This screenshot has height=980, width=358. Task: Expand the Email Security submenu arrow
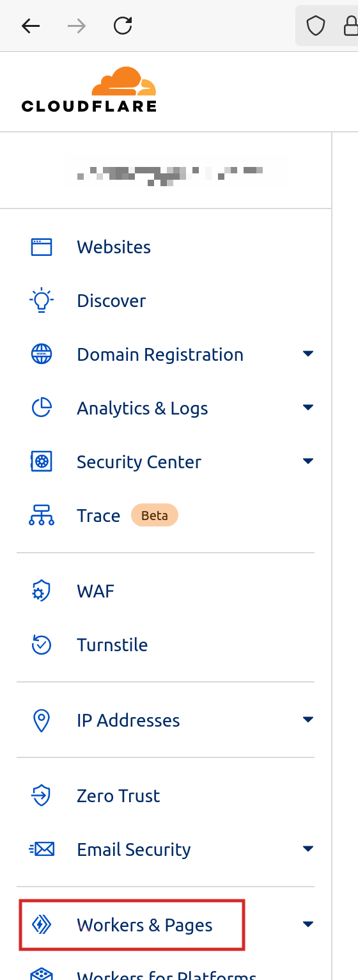point(308,849)
